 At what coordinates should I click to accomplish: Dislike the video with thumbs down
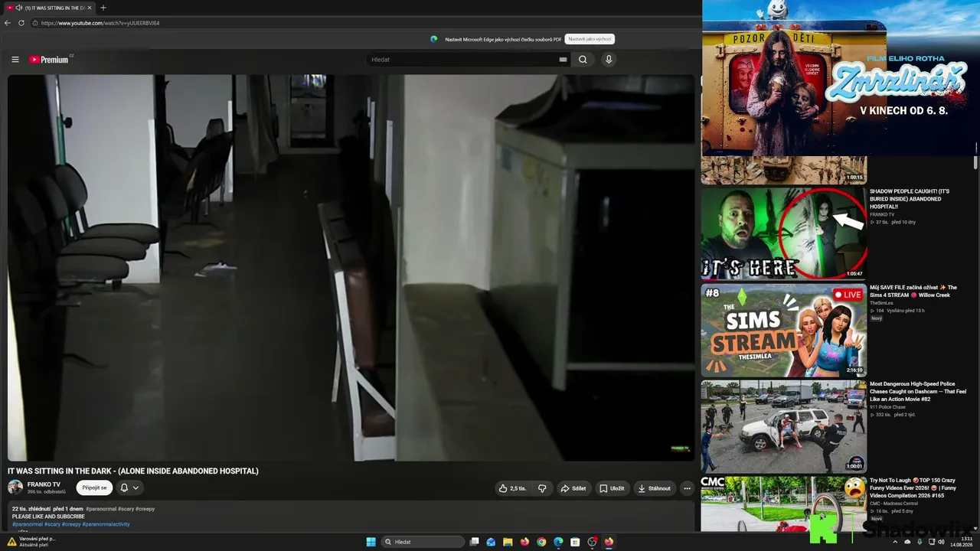point(542,488)
